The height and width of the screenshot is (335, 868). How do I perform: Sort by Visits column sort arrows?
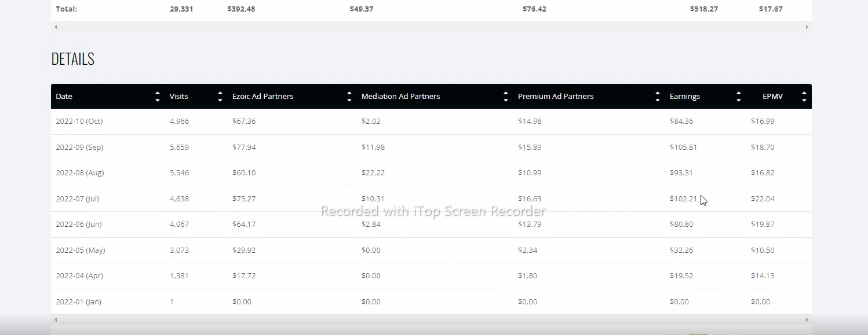point(220,97)
